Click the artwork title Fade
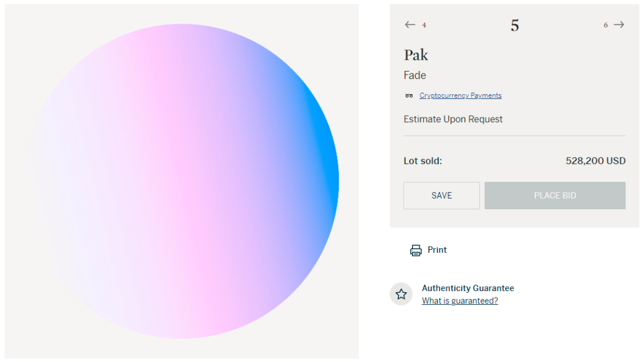 415,75
